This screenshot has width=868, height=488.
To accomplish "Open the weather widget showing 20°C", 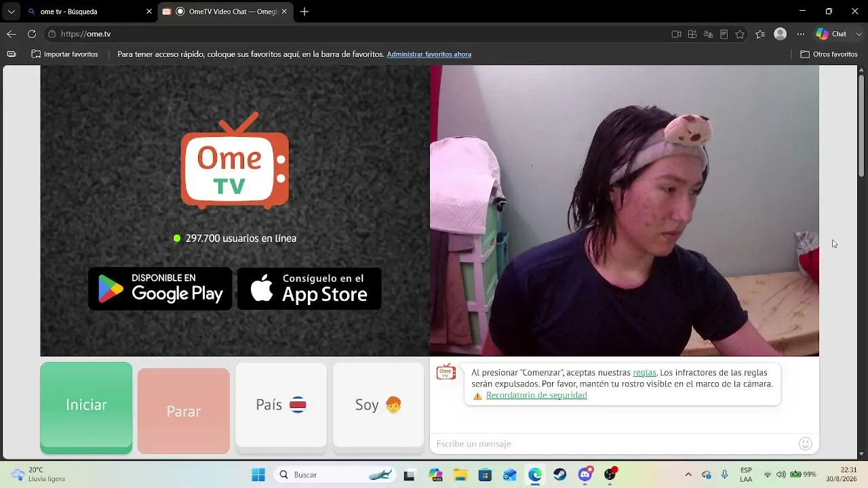I will tap(38, 474).
